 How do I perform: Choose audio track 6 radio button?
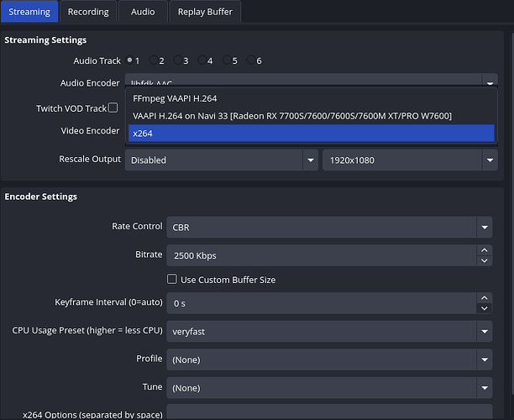251,60
